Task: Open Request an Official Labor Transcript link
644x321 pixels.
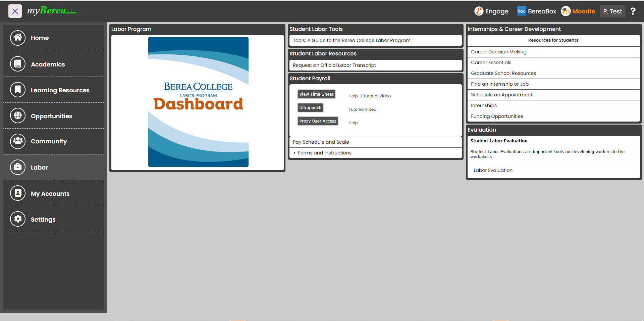Action: point(334,65)
